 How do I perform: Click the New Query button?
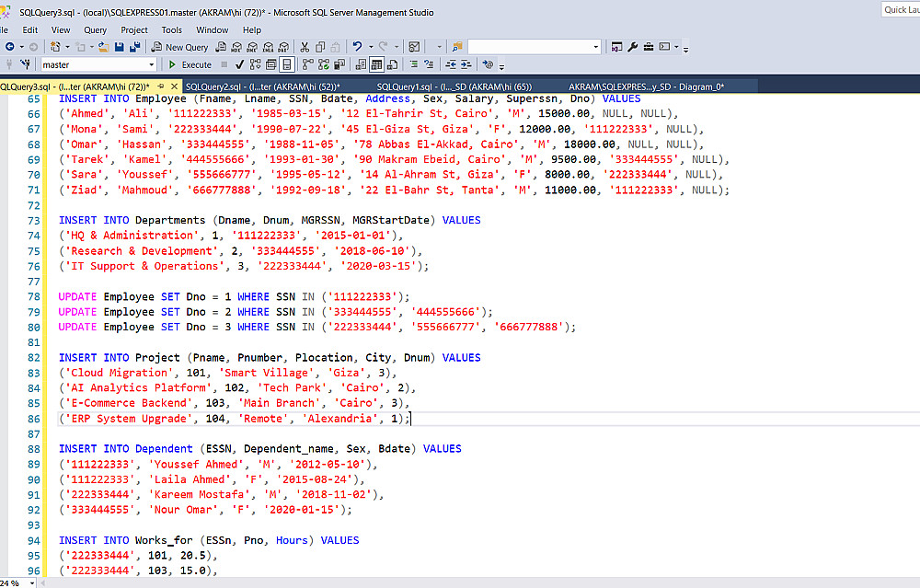point(179,47)
